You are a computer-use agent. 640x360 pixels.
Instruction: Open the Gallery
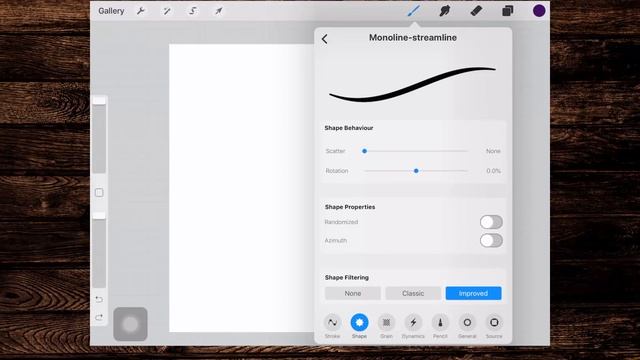tap(111, 11)
